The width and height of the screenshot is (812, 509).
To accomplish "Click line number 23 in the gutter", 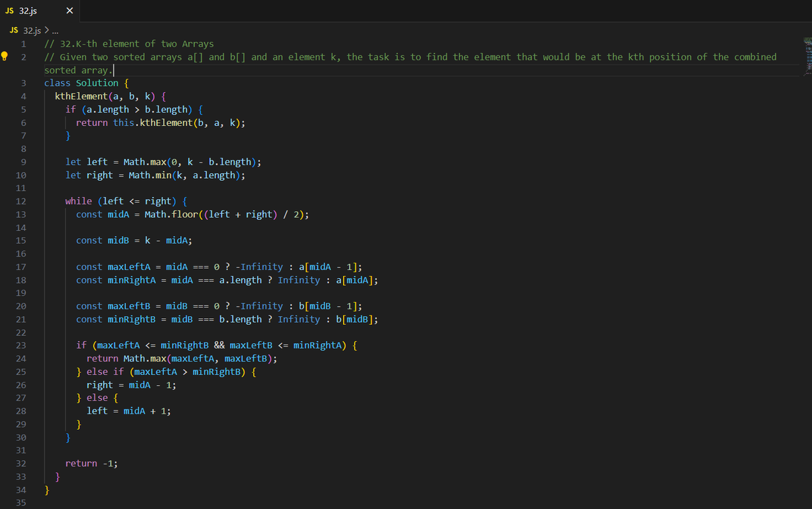I will tap(20, 345).
